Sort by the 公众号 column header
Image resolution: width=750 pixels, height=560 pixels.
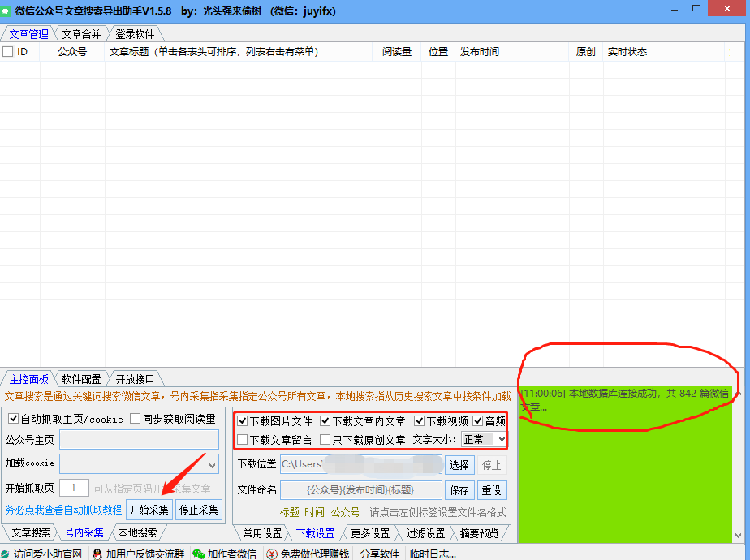pos(72,52)
